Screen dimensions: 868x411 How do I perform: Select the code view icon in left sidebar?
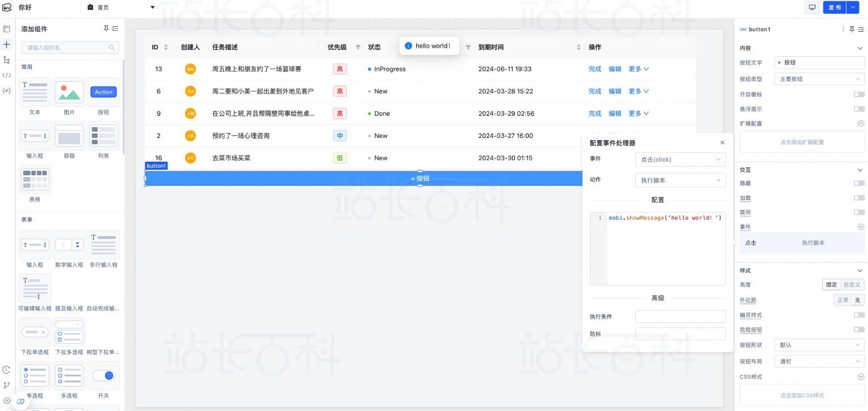pos(7,74)
